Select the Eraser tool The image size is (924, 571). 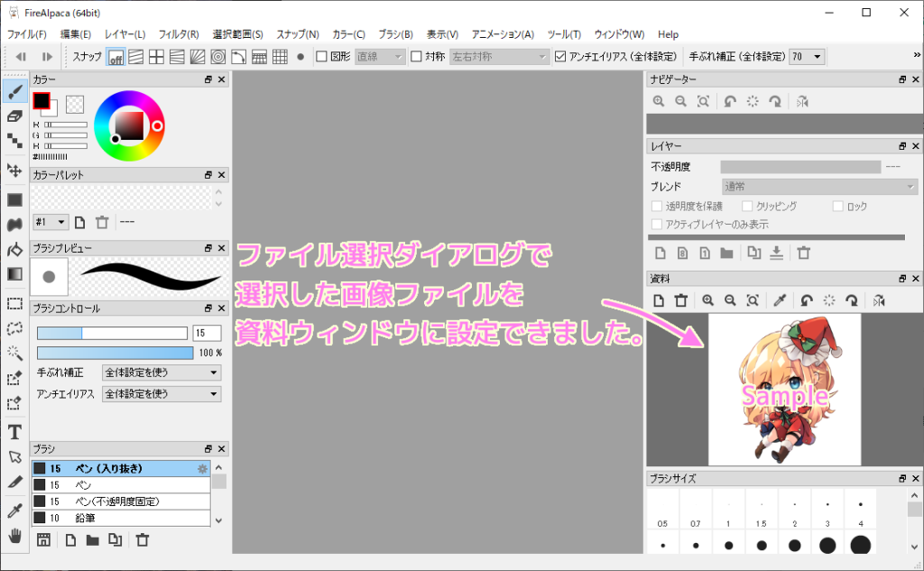(x=13, y=115)
